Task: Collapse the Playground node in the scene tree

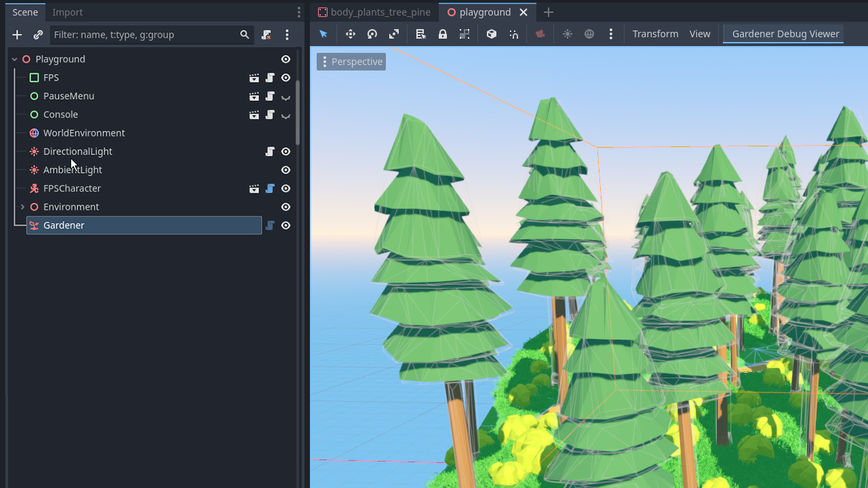Action: click(x=14, y=59)
